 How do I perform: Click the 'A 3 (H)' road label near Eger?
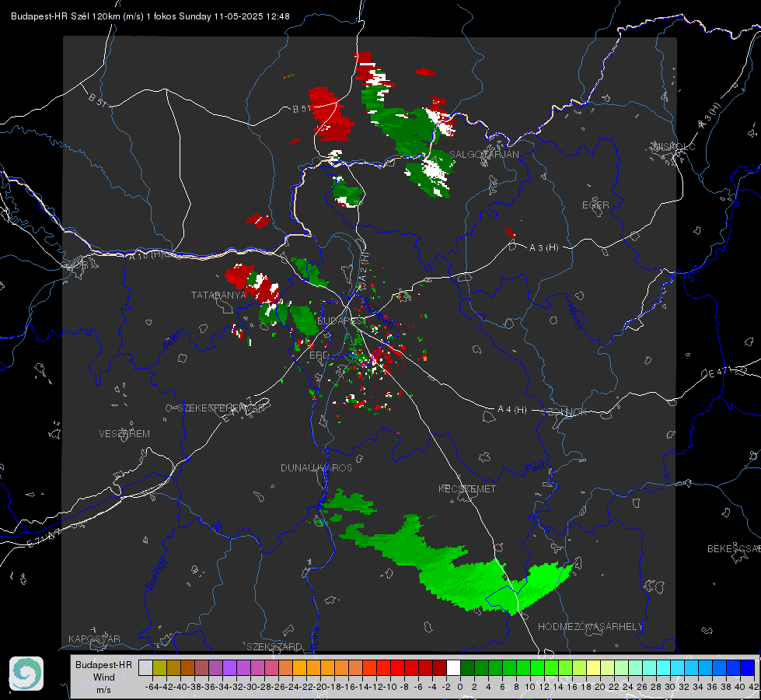coord(543,248)
